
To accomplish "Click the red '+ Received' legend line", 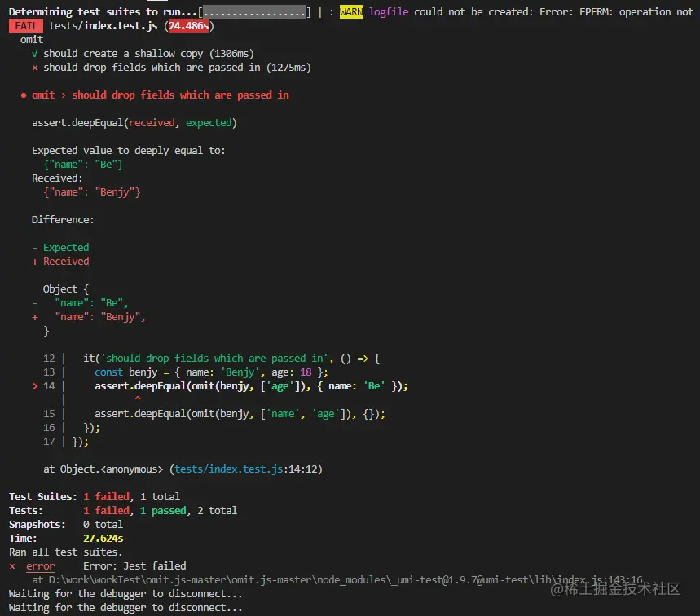I will (x=61, y=261).
